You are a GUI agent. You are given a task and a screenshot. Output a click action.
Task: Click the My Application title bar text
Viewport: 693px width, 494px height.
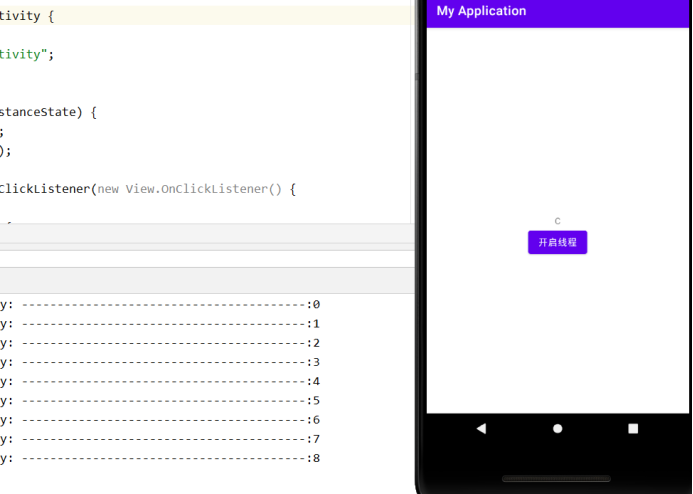click(x=481, y=11)
